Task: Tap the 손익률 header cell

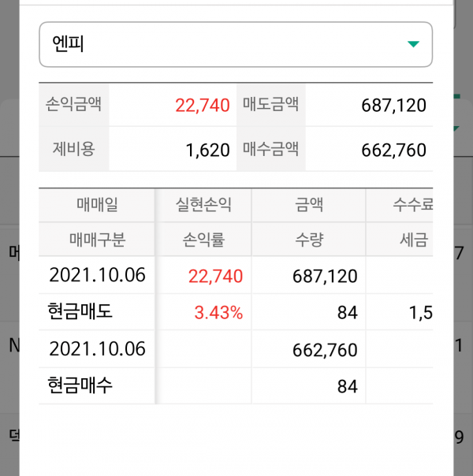Action: tap(203, 239)
